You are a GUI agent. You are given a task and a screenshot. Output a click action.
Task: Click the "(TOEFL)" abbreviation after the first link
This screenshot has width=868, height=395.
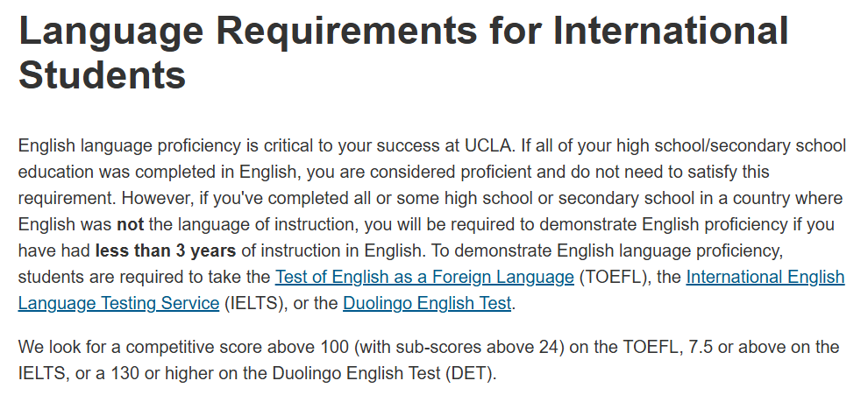coord(609,278)
